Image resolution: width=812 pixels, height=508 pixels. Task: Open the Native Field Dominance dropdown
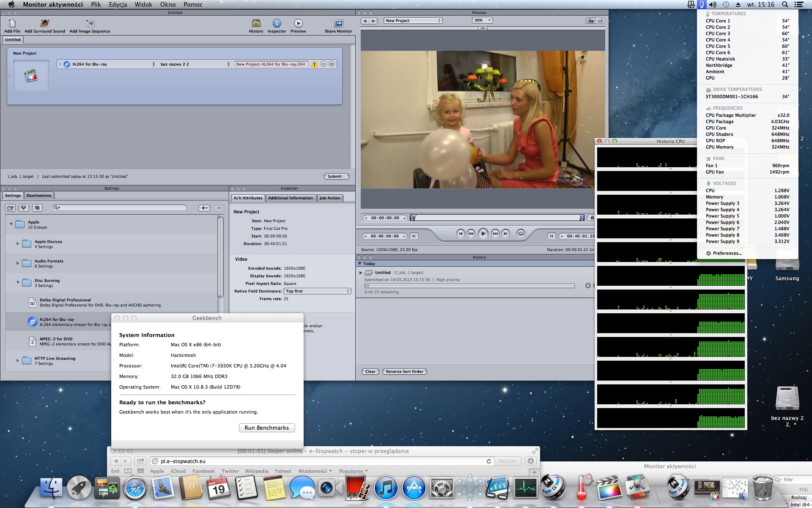pos(318,291)
